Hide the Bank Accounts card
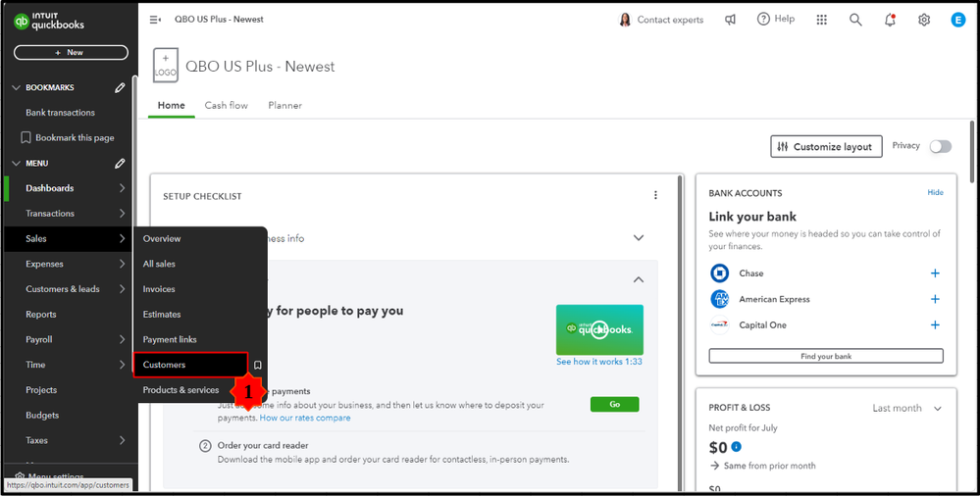This screenshot has width=980, height=496. tap(935, 192)
